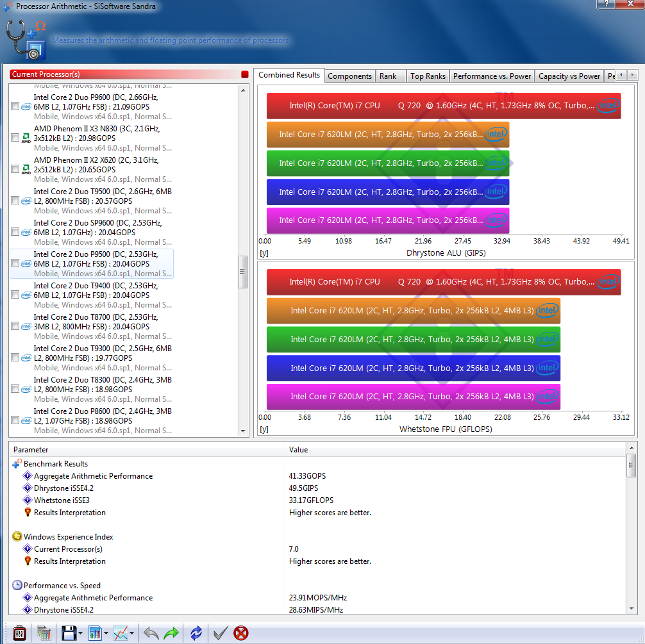Click the line graph icon in bottom toolbar

point(121,633)
